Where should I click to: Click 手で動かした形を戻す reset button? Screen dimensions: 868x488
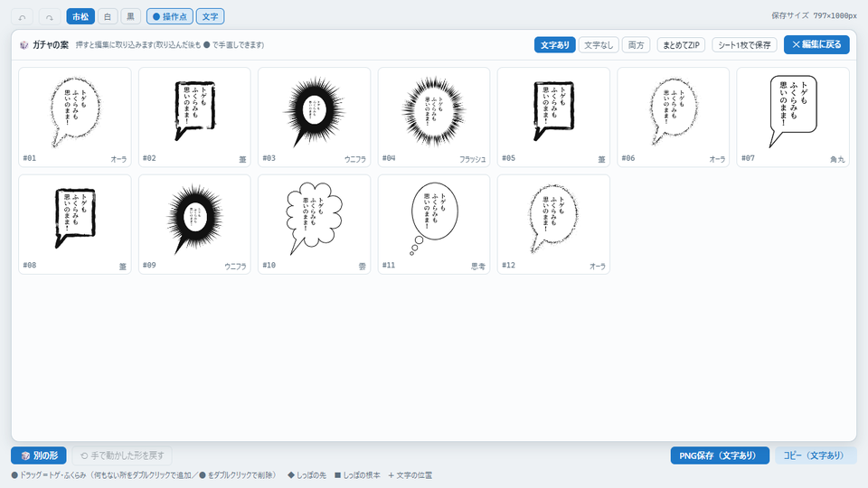tap(122, 455)
